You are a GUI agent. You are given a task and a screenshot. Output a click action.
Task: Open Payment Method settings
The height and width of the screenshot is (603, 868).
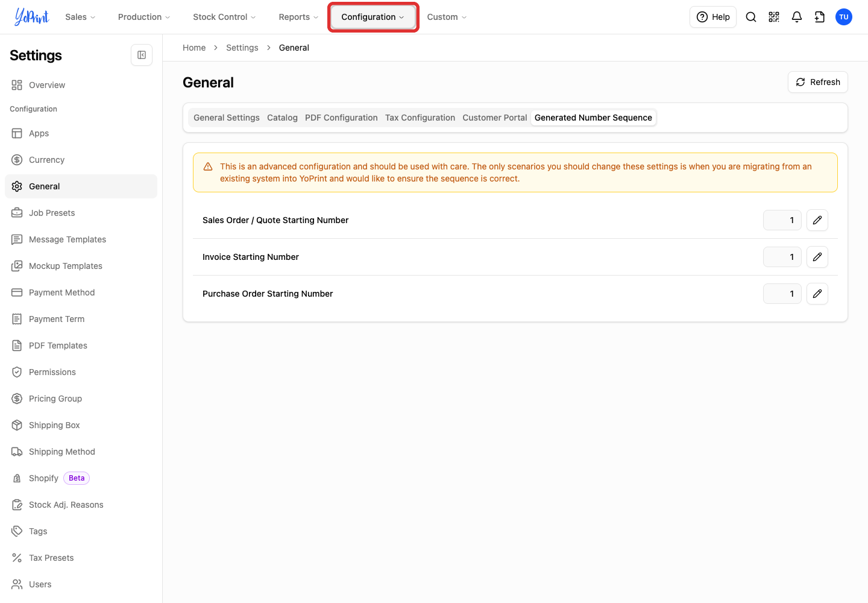click(81, 292)
